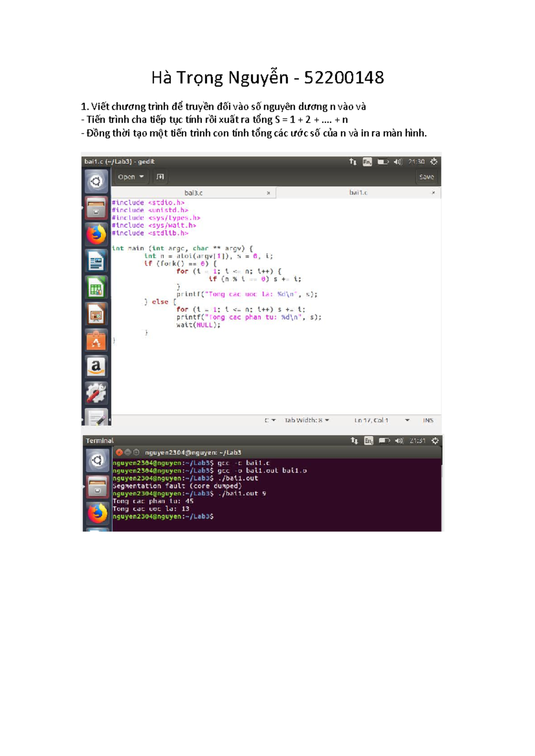535x756 pixels.
Task: Click the network indicator in the Terminal top bar
Action: pos(354,441)
